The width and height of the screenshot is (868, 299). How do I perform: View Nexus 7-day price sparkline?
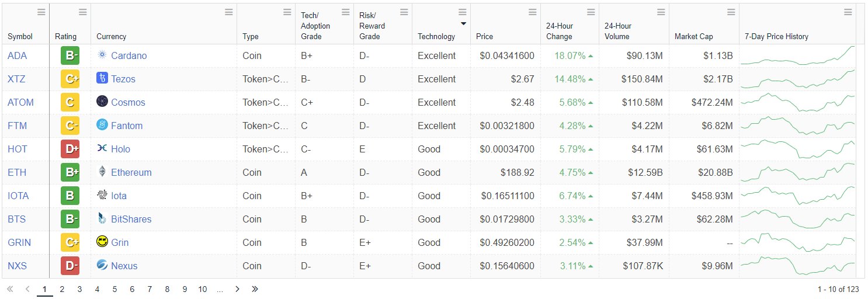(798, 266)
